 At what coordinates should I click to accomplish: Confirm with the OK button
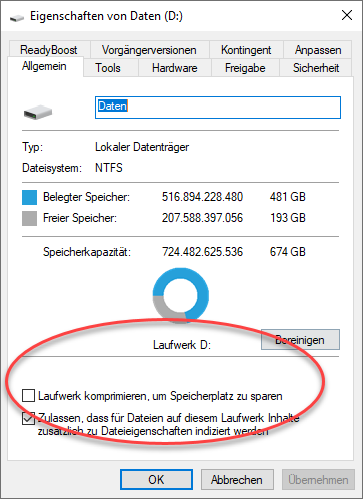click(x=156, y=480)
